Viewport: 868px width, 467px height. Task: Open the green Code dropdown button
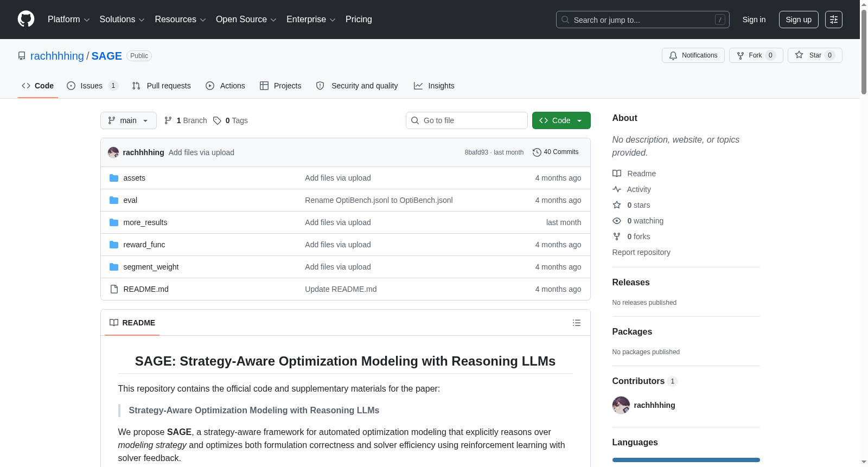click(x=561, y=120)
